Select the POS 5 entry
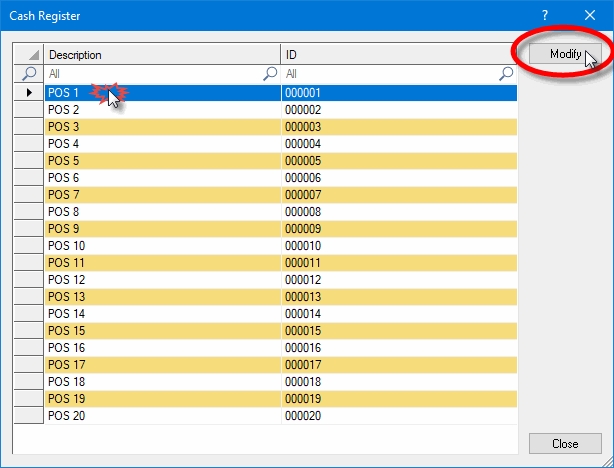 (x=162, y=160)
